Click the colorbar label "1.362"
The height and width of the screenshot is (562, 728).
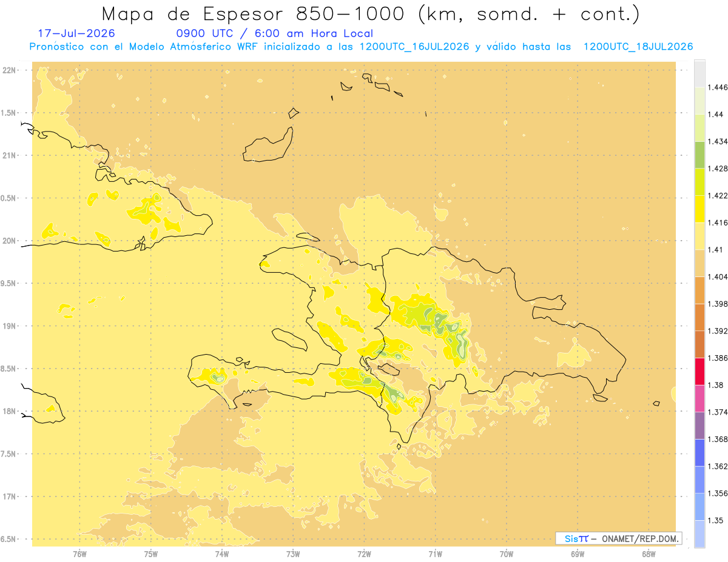tap(718, 466)
